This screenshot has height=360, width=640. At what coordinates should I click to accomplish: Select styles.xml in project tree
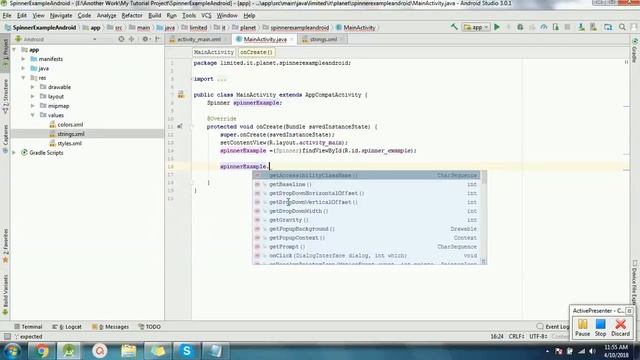click(x=69, y=143)
